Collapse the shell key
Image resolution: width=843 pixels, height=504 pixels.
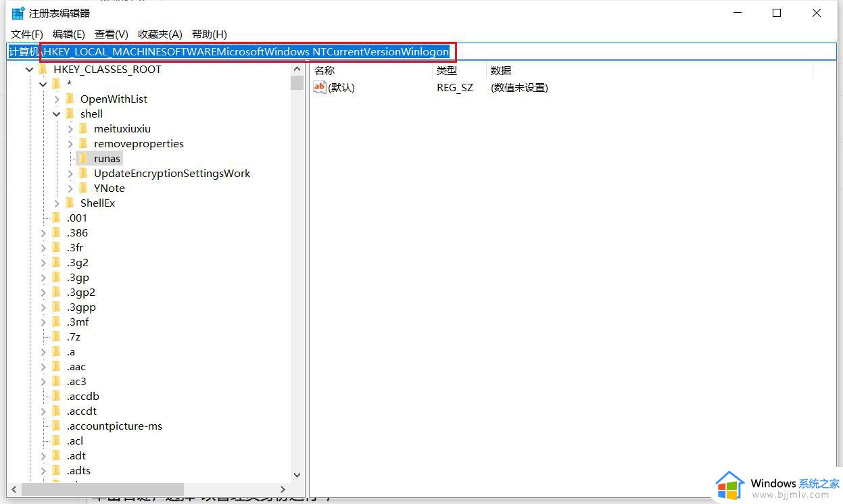click(x=57, y=114)
